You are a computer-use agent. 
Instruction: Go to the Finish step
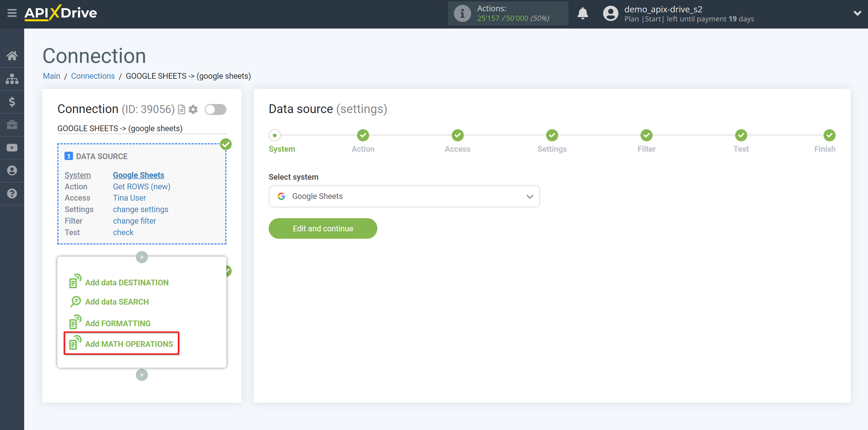(829, 136)
